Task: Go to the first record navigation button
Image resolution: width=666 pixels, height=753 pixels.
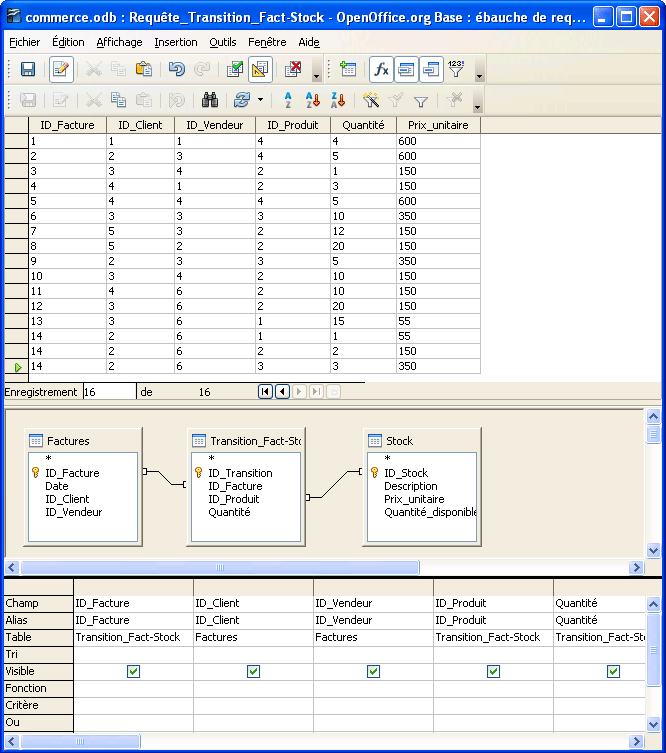Action: (x=265, y=392)
